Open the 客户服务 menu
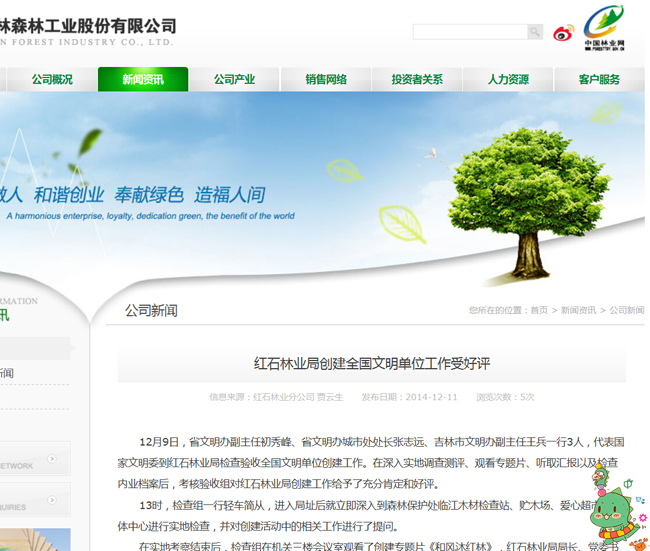650x551 pixels. 599,79
